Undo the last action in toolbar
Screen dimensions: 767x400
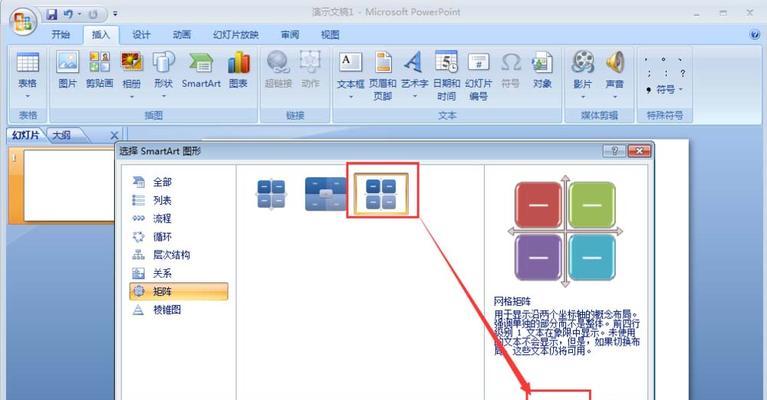[68, 14]
